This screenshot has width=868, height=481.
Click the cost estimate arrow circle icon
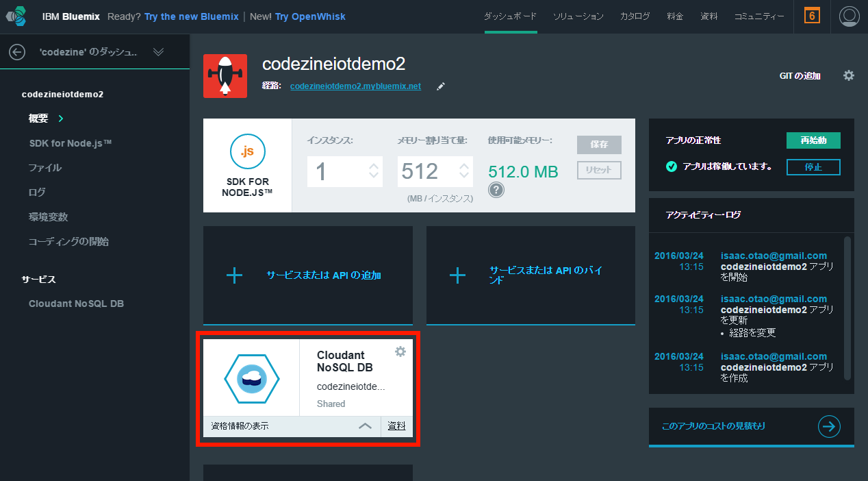[x=829, y=426]
